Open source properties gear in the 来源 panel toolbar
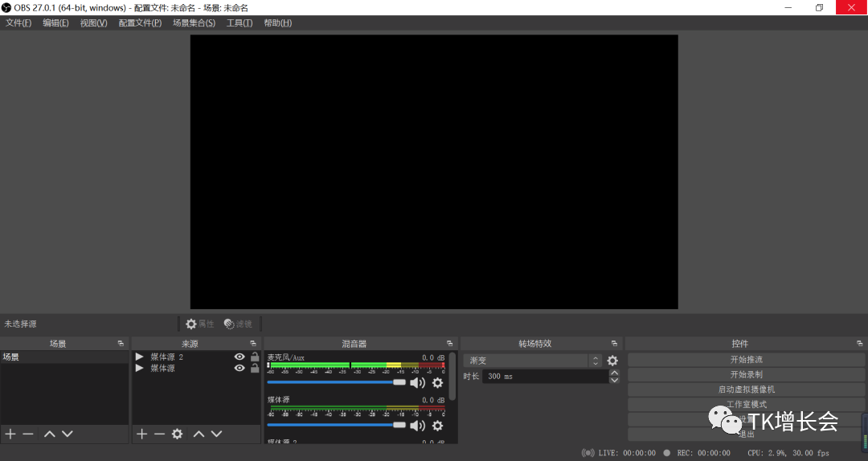Screen dimensions: 868x461 point(177,434)
